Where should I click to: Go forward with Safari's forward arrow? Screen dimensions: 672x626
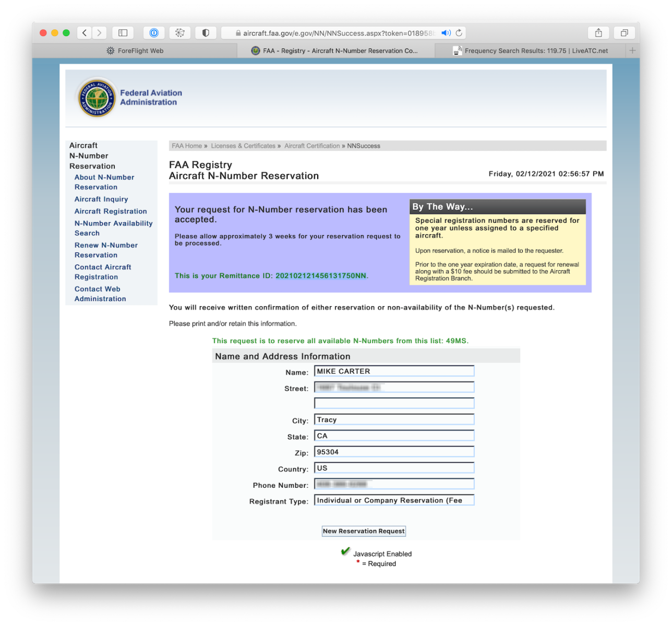(x=100, y=33)
